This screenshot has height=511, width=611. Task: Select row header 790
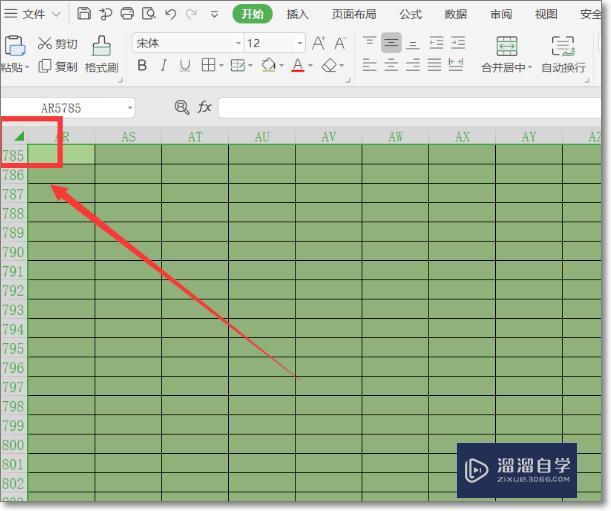(x=13, y=252)
